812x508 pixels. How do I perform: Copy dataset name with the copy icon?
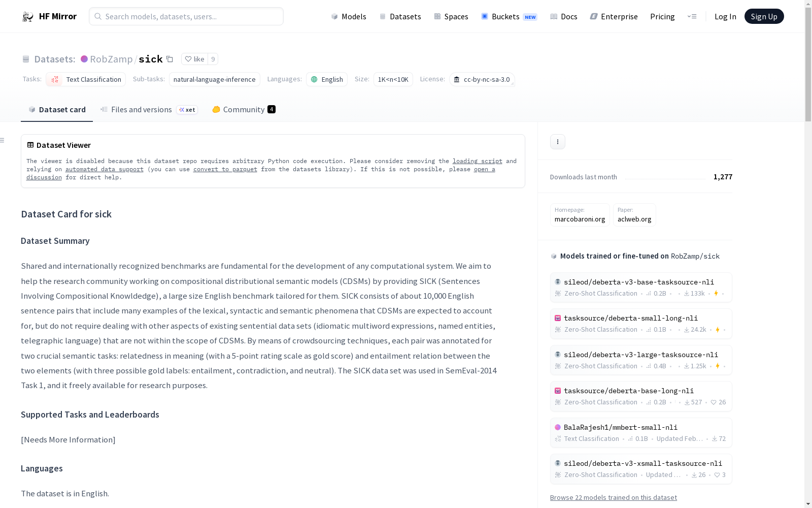pyautogui.click(x=170, y=59)
